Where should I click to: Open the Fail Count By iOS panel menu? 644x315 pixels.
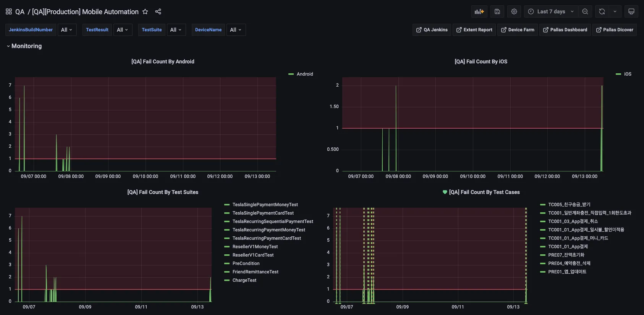pyautogui.click(x=481, y=61)
